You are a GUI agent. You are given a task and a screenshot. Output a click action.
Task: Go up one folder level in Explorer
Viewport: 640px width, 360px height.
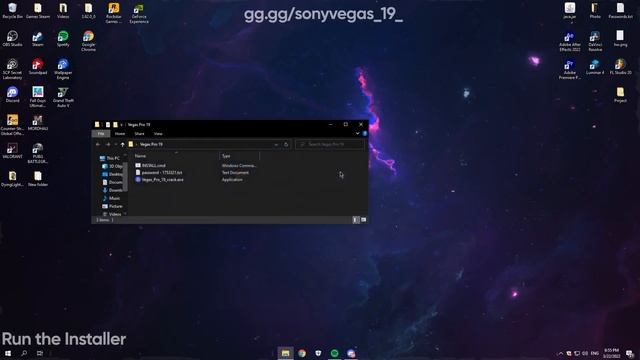(122, 144)
